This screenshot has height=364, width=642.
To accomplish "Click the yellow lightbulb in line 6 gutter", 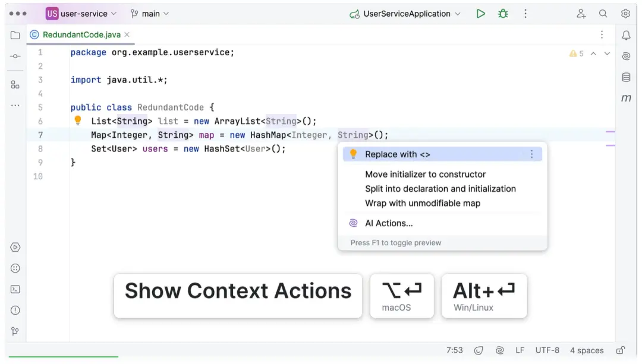I will click(77, 121).
